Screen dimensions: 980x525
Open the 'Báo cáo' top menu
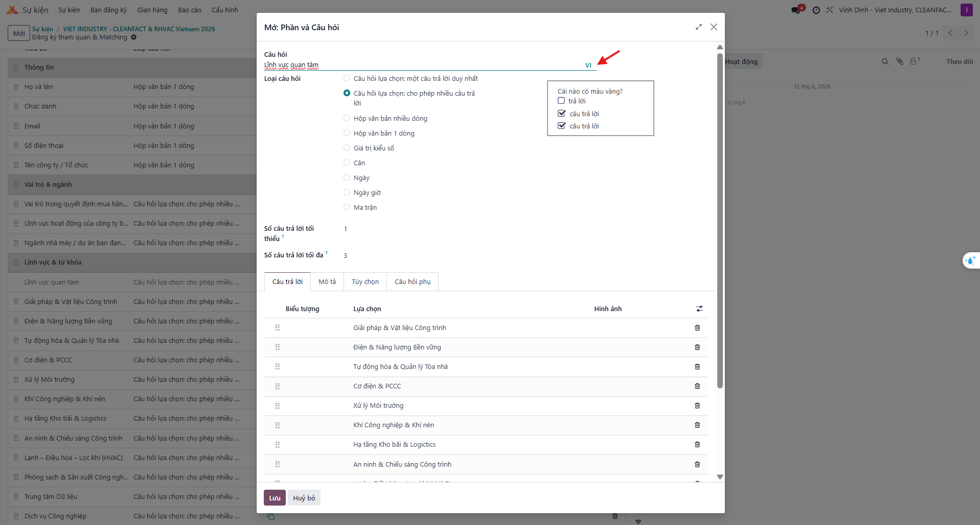(x=190, y=10)
